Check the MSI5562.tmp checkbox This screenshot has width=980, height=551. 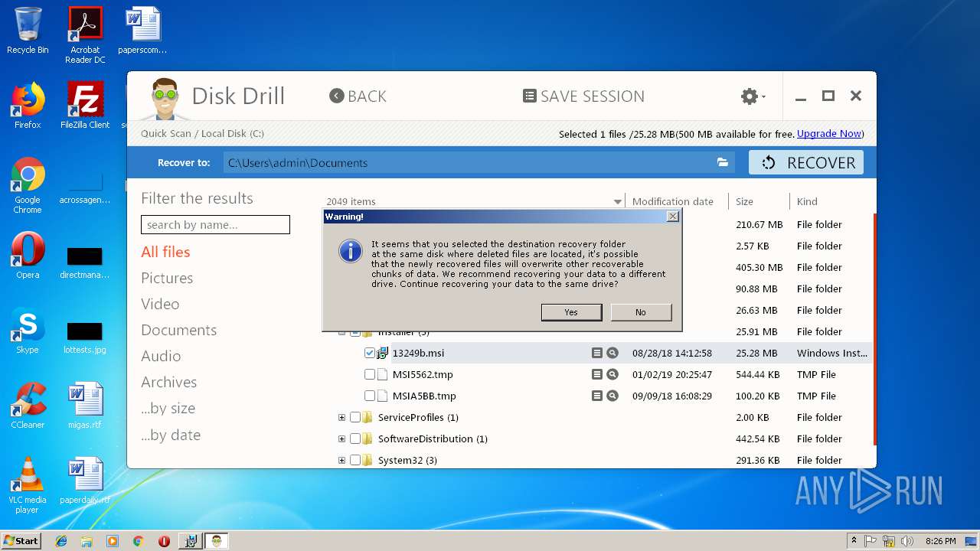tap(370, 374)
